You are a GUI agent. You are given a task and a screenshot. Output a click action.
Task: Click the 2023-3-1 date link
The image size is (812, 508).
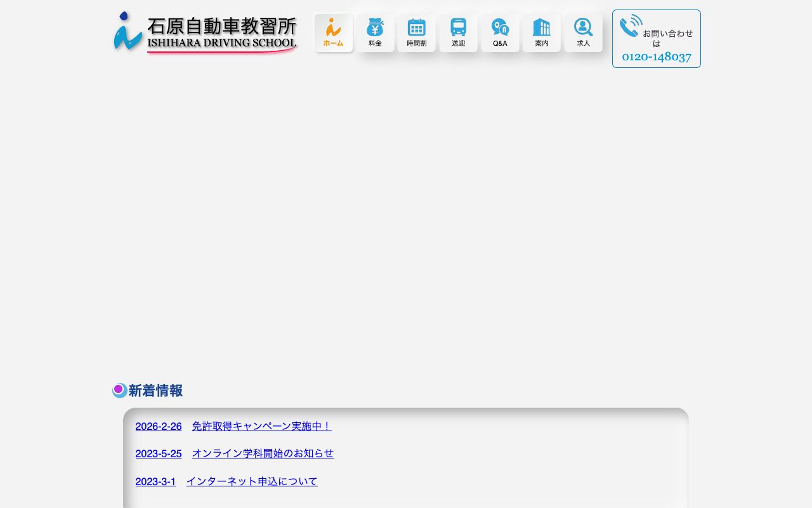(155, 481)
